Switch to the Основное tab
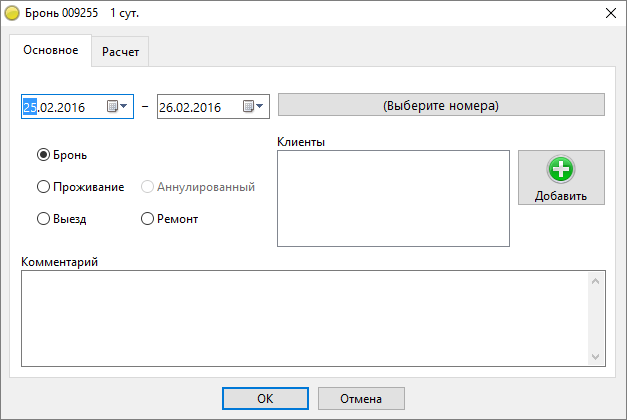This screenshot has height=420, width=627. coord(50,50)
